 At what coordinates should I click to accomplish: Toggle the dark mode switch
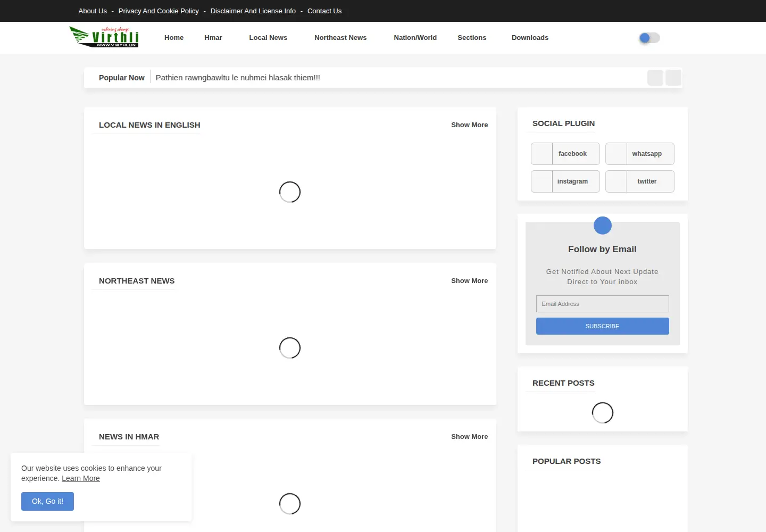[650, 38]
